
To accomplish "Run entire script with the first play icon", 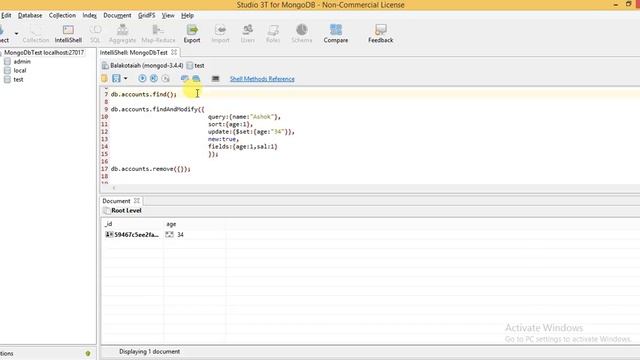I will coord(142,78).
